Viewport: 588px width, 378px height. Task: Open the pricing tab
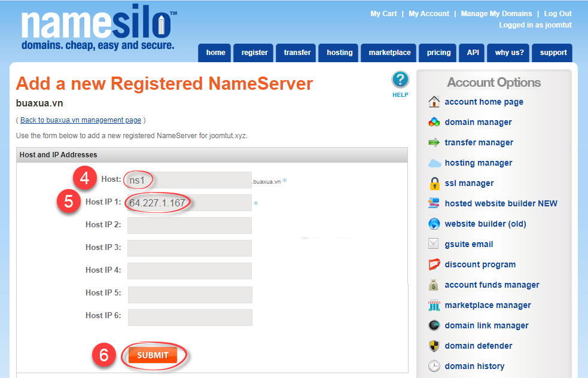438,53
